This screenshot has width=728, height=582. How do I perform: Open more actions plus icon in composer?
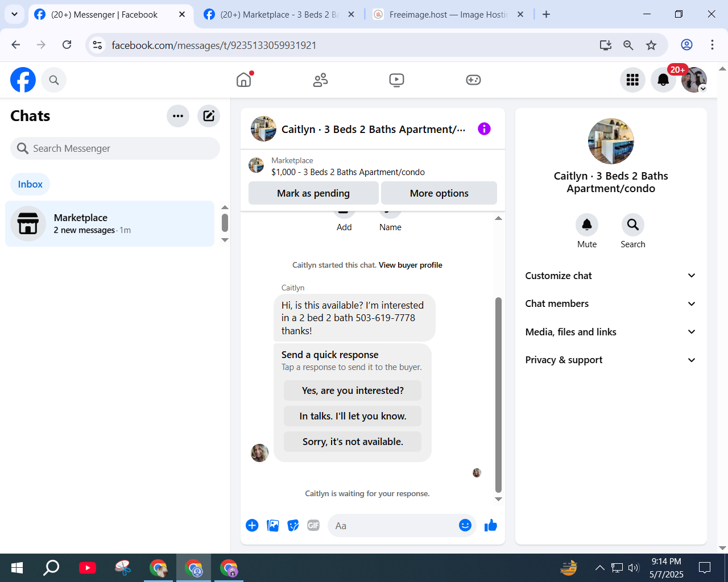click(252, 526)
